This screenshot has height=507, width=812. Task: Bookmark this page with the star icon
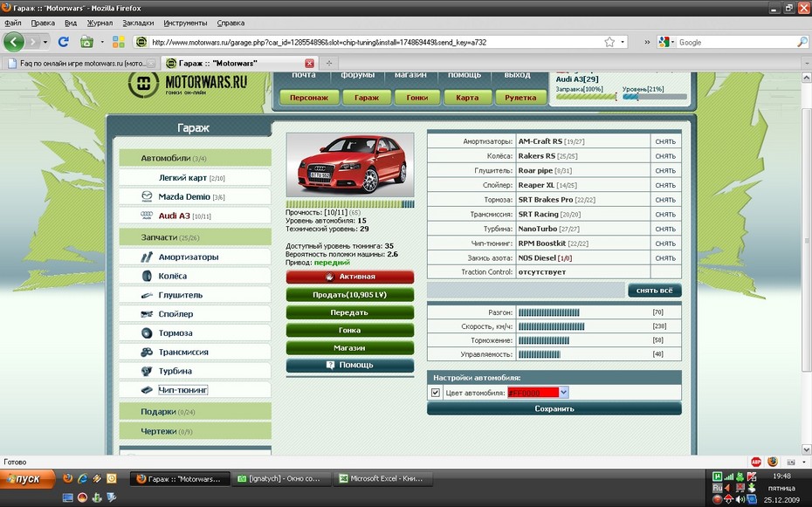pyautogui.click(x=609, y=42)
